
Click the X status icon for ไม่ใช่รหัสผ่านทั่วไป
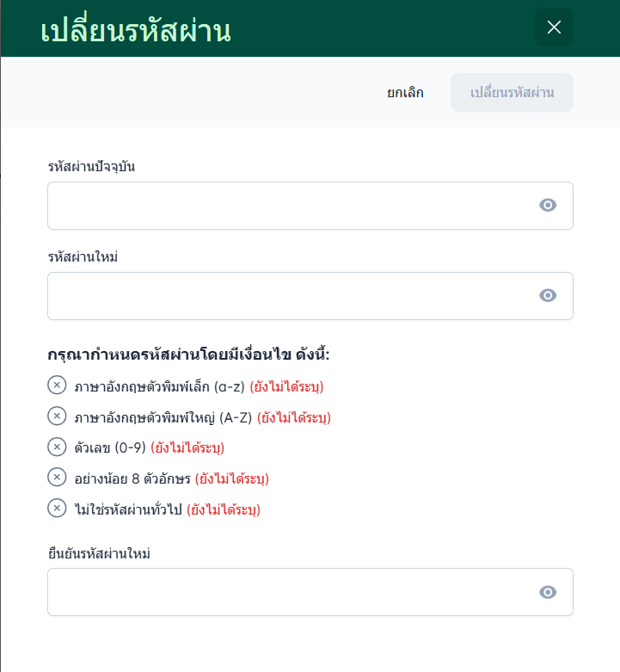57,509
